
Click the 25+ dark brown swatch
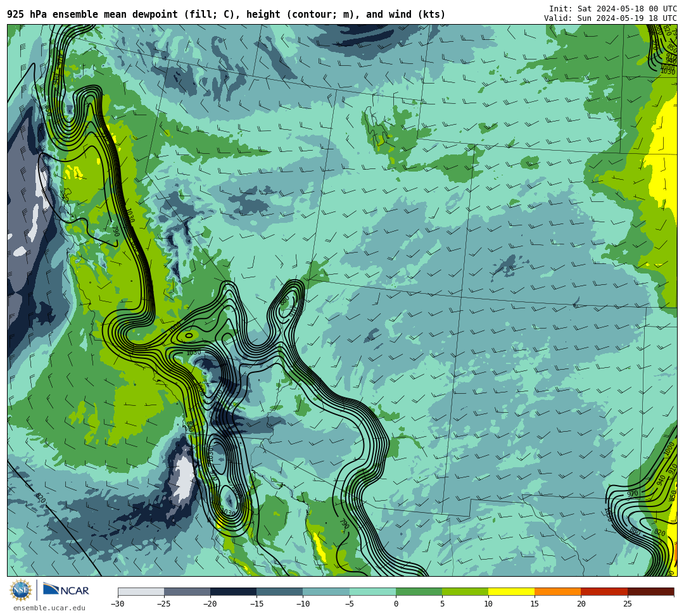651,591
